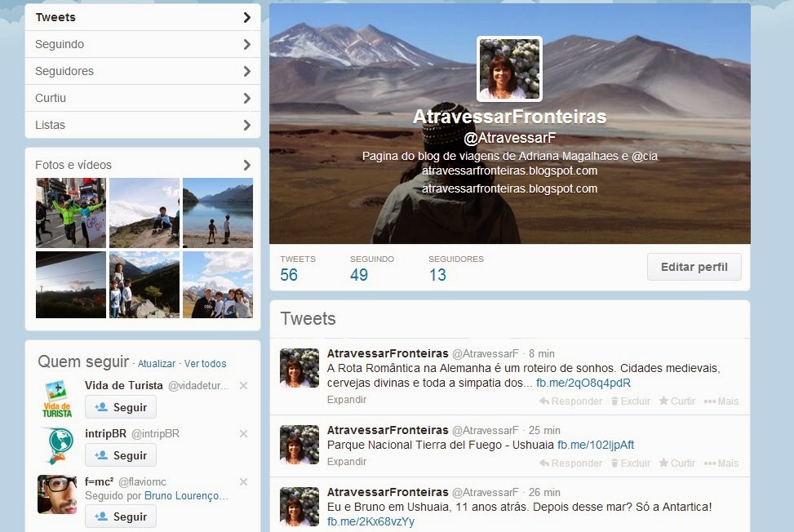The width and height of the screenshot is (794, 532).
Task: Click the intripBR globe avatar
Action: click(57, 446)
